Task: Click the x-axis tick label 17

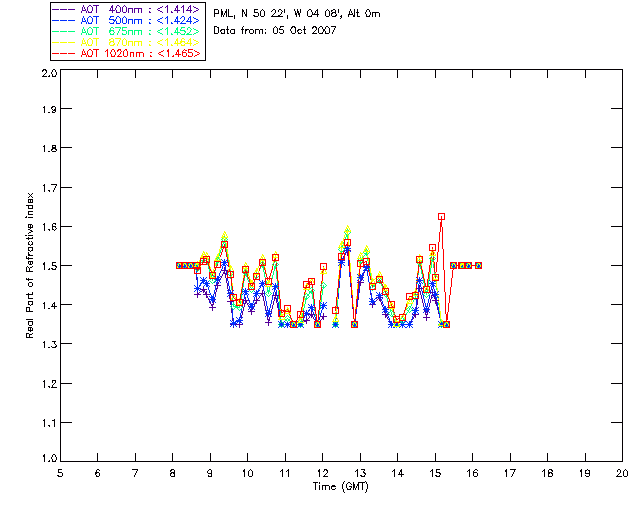Action: (x=510, y=473)
